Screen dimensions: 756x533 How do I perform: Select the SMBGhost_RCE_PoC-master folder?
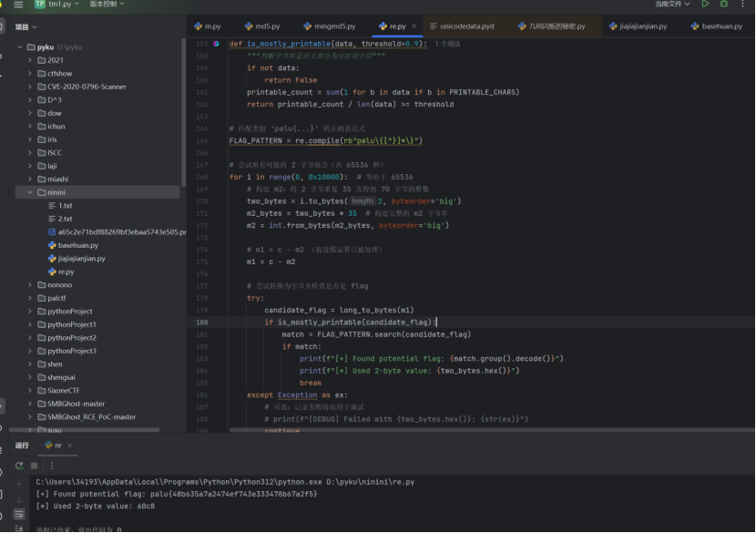click(x=87, y=417)
